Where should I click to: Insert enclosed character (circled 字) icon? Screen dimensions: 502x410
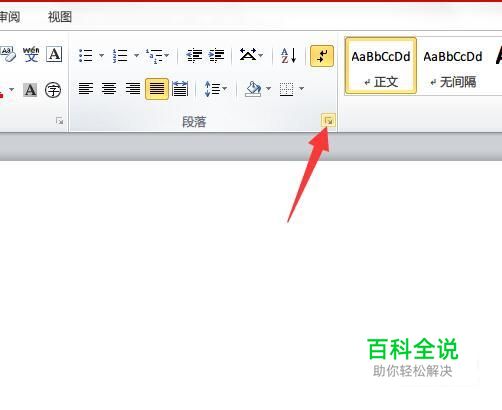53,90
